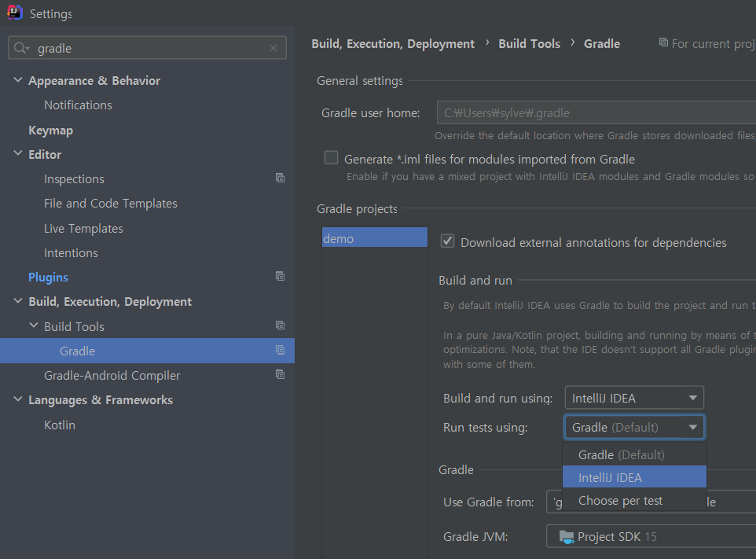Screen dimensions: 756x559
Task: Click Build Tools tree label
Action: 74,326
